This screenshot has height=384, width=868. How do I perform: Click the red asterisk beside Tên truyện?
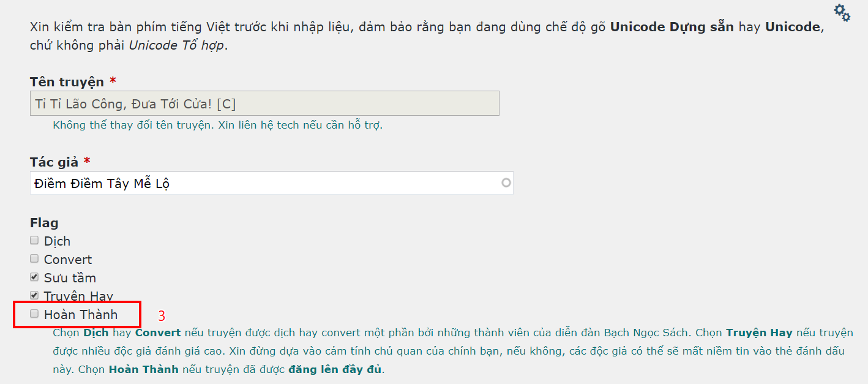(x=113, y=81)
